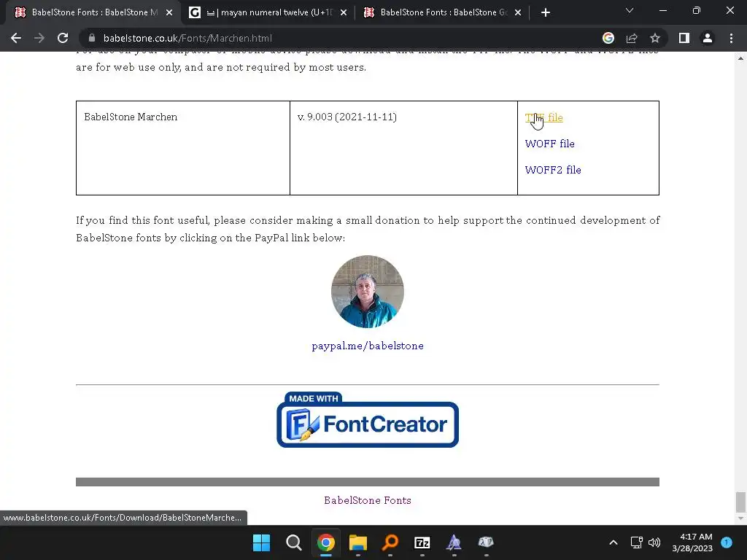The width and height of the screenshot is (747, 560).
Task: Open the last taskbar app icon
Action: pyautogui.click(x=486, y=542)
